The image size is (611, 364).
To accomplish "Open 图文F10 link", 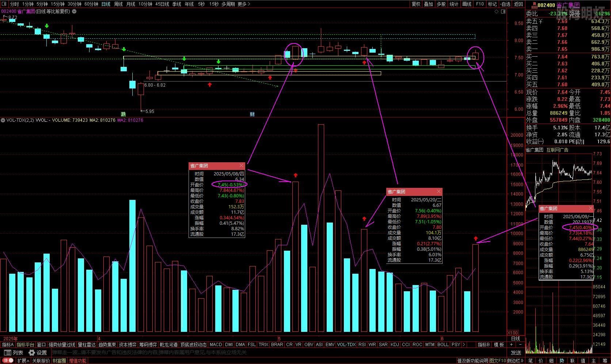I will [x=498, y=361].
